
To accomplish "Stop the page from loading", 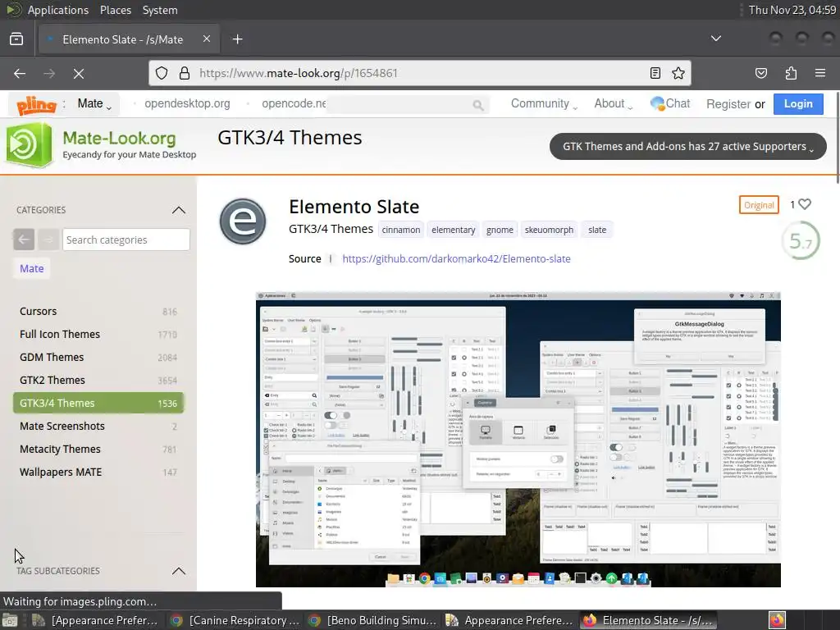I will pos(79,73).
